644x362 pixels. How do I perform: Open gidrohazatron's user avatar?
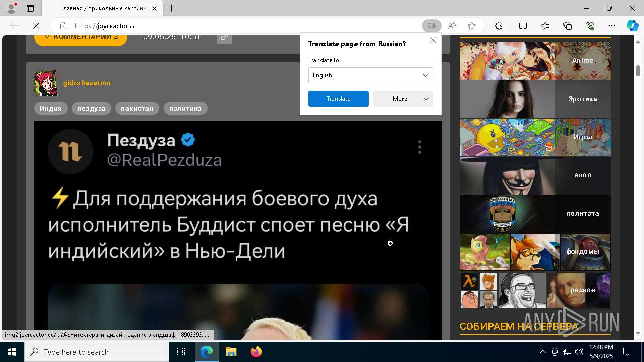tap(46, 83)
